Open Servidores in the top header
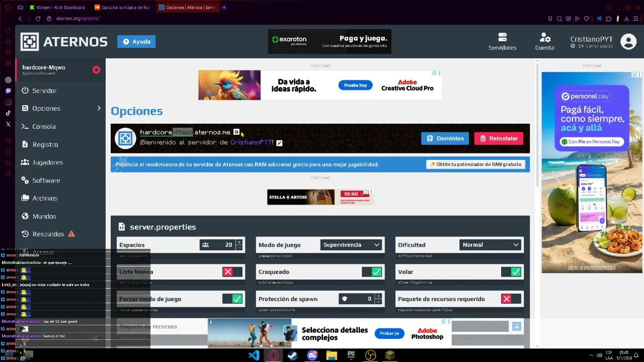 (x=502, y=42)
